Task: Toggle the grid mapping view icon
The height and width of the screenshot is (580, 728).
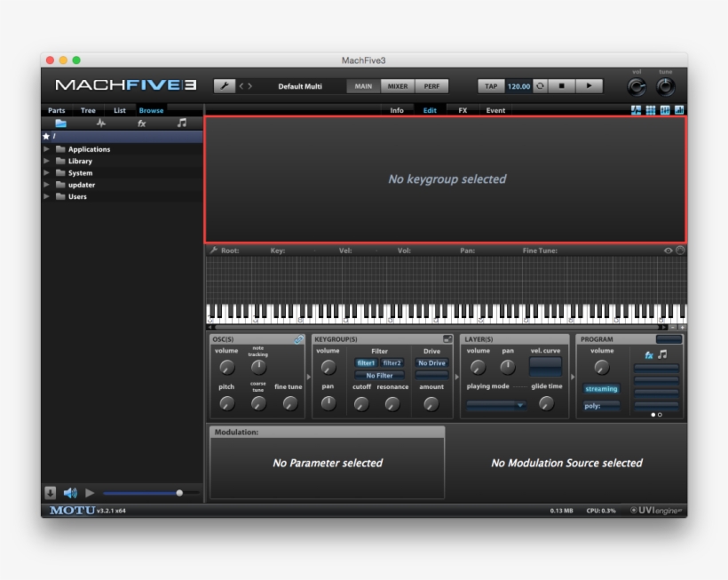Action: pos(651,110)
